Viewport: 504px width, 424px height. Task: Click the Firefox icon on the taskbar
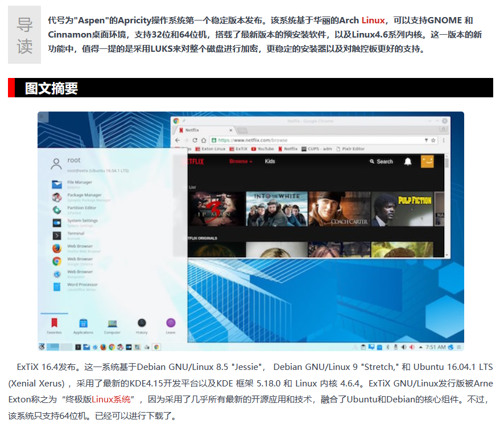[x=103, y=347]
